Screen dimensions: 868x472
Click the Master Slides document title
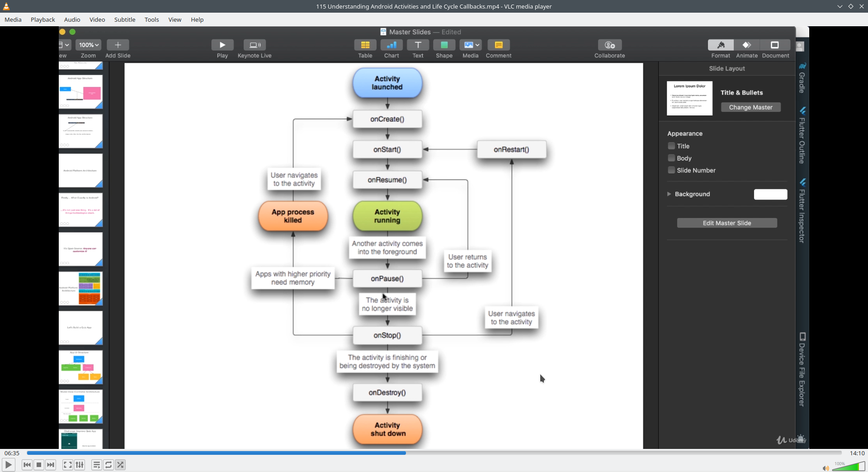[410, 32]
